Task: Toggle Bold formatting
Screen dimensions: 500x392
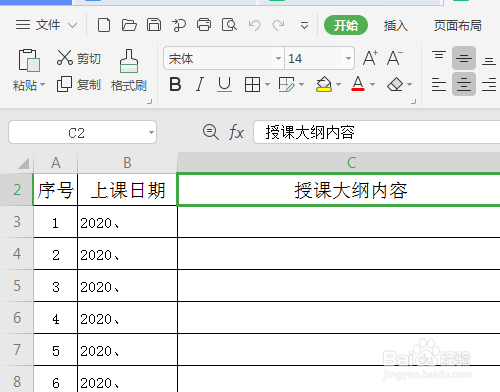Action: 175,84
